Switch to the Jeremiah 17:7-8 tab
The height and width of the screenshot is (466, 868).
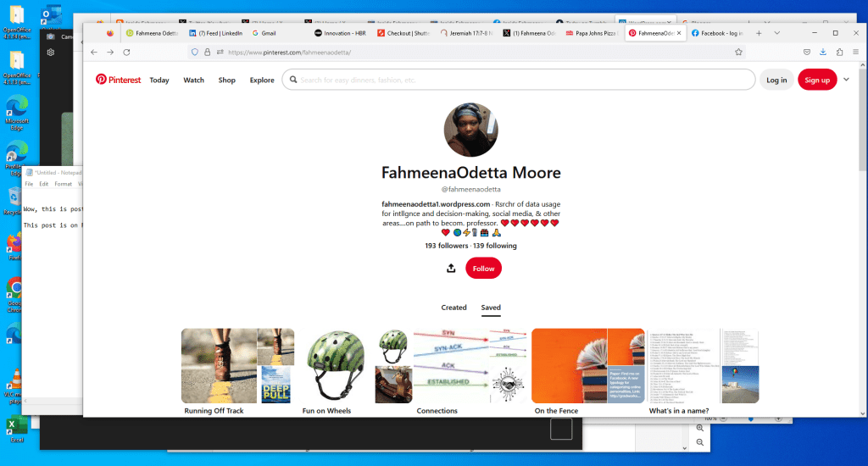tap(465, 33)
